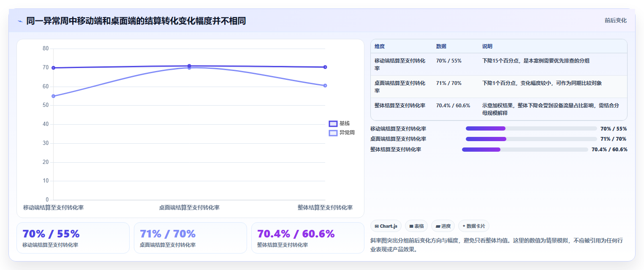Click the 70.4% / 60.6% data card

pos(308,238)
